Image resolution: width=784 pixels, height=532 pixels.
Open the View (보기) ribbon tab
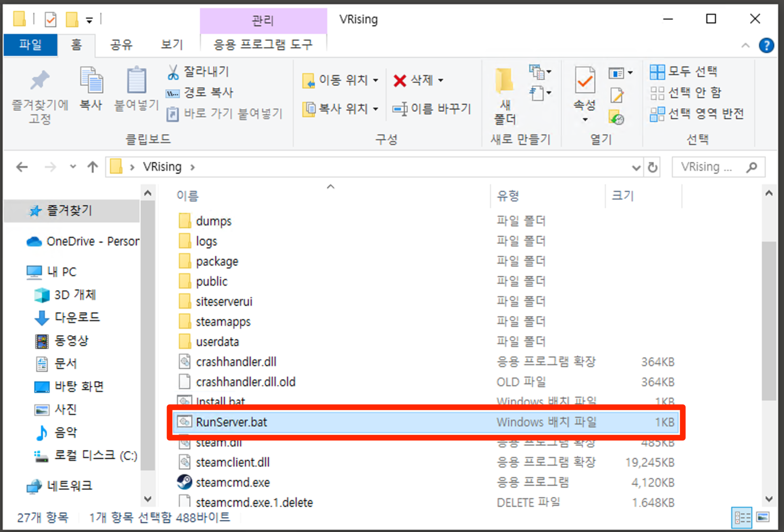coord(172,44)
